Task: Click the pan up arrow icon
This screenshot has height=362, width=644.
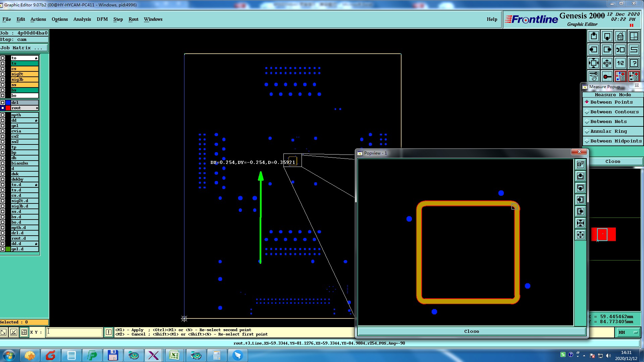Action: click(x=593, y=36)
